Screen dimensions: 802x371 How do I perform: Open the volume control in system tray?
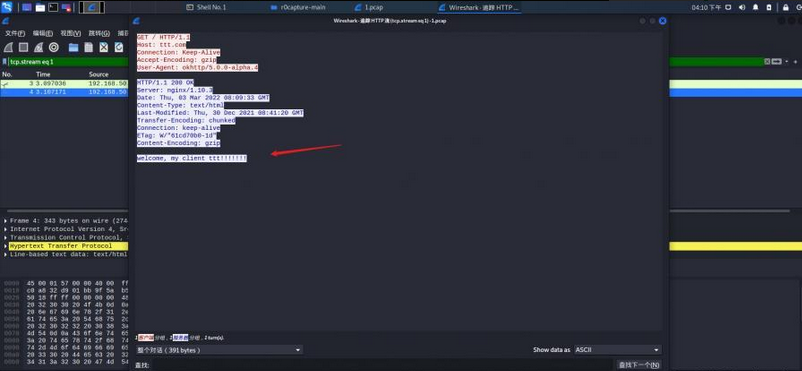(742, 7)
